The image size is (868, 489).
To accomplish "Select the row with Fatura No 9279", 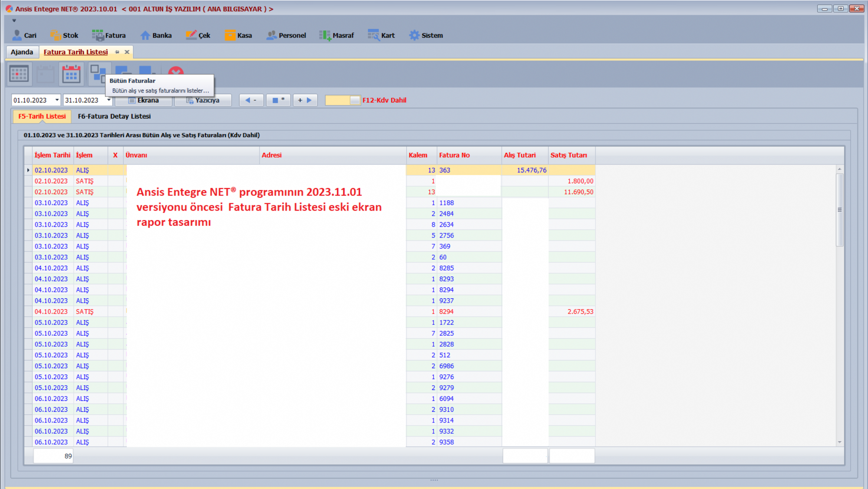I will coord(309,388).
